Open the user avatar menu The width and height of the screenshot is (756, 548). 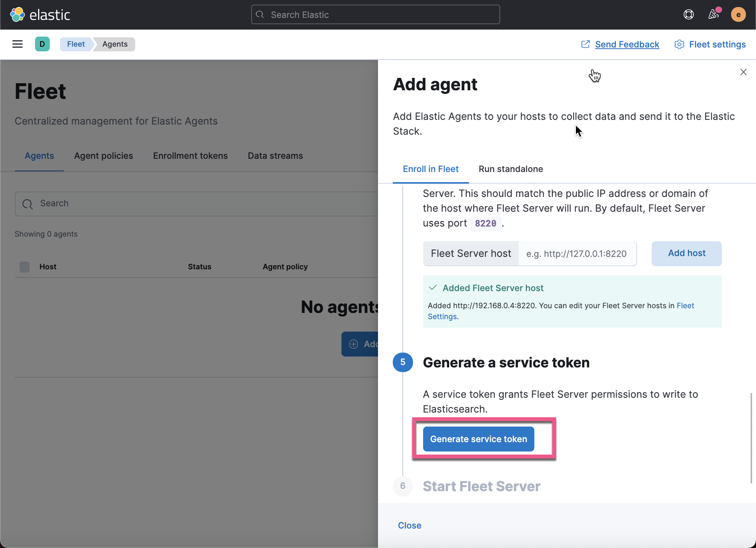[738, 15]
